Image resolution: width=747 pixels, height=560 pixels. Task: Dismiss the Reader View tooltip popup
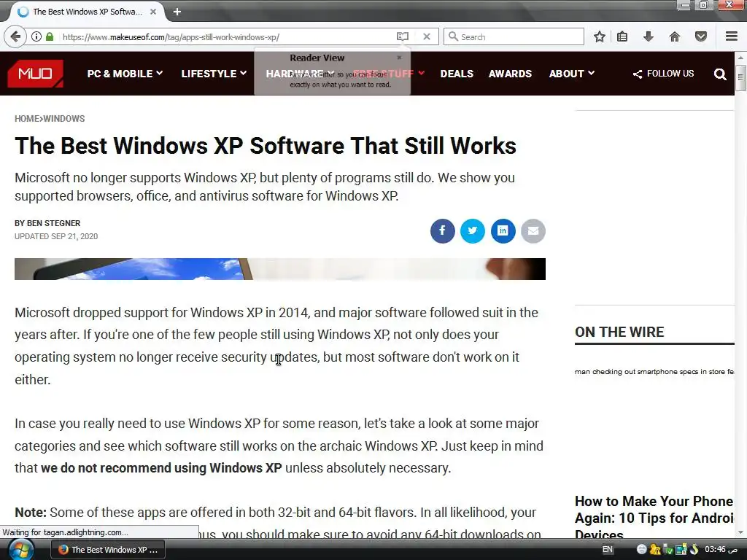tap(399, 58)
